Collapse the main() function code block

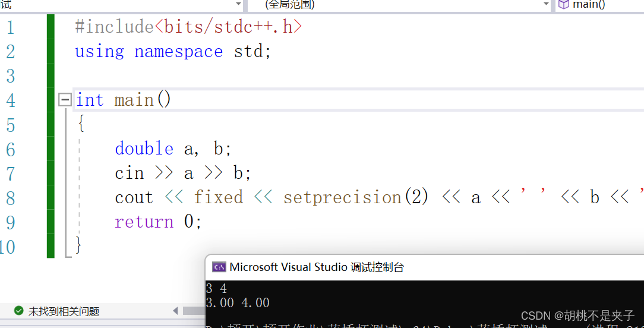pos(65,99)
